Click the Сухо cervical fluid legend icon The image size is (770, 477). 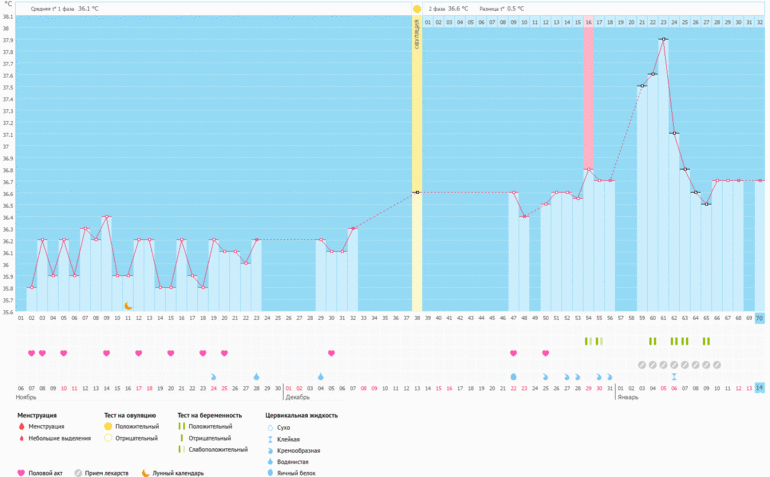(270, 426)
